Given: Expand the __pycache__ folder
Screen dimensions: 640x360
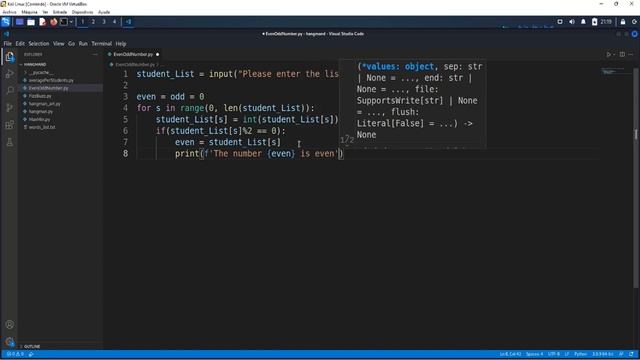Looking at the screenshot, I should [x=41, y=72].
